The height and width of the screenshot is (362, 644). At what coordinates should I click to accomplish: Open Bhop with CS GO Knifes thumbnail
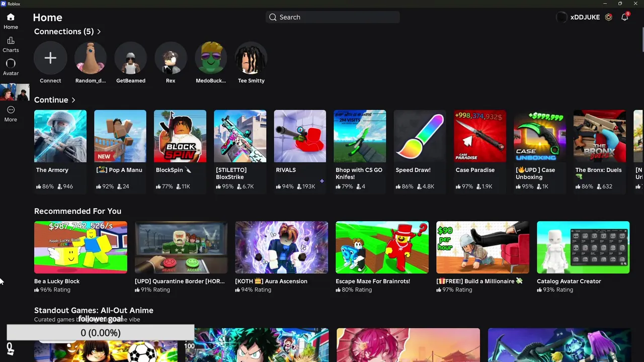click(360, 136)
